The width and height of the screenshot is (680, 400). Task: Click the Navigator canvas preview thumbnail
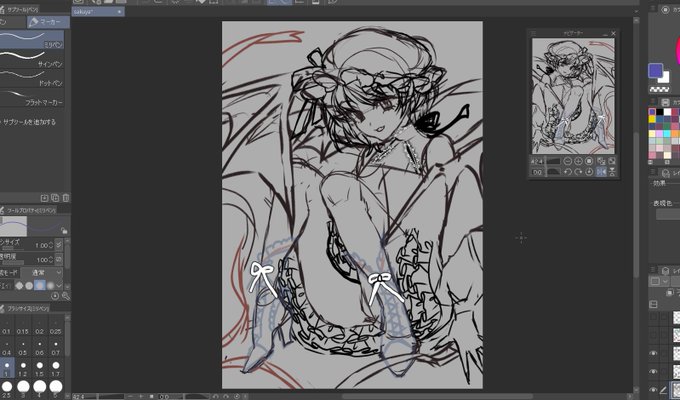pos(573,96)
